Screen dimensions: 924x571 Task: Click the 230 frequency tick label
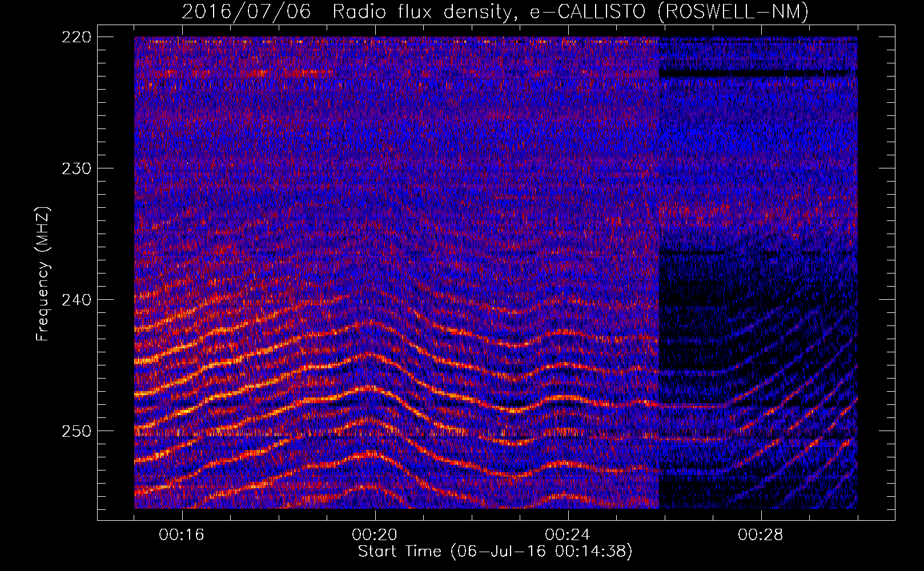coord(76,168)
